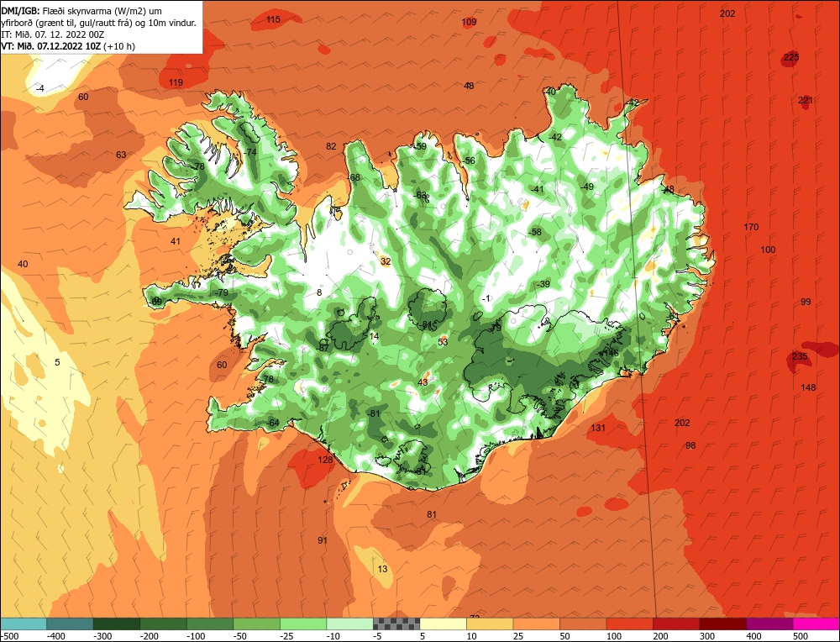This screenshot has width=840, height=642.
Task: Click the red legend swatch between 100 and 200
Action: tap(629, 624)
